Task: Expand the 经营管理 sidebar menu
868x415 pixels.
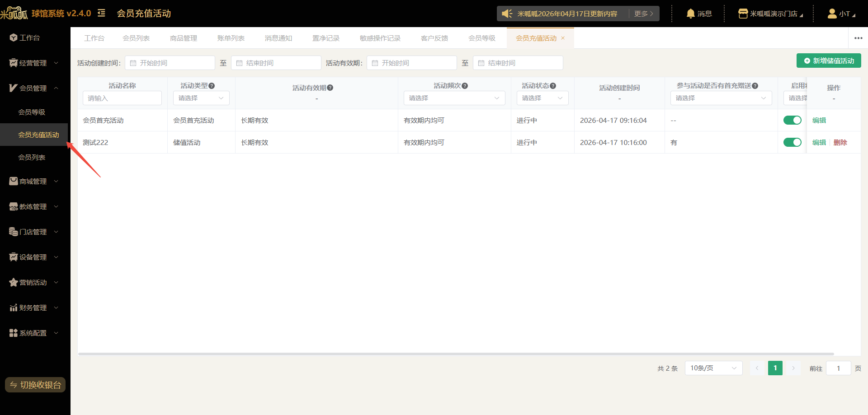Action: [x=34, y=63]
